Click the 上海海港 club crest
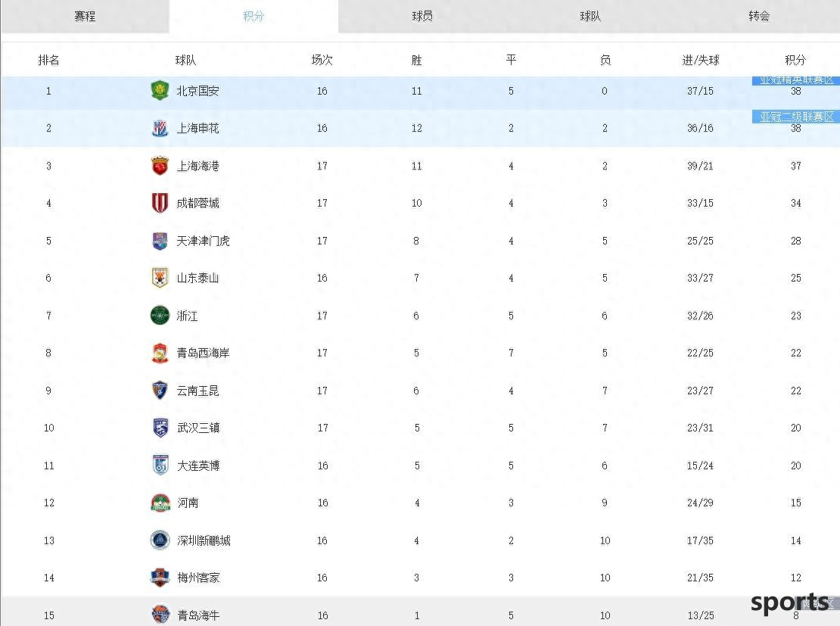The height and width of the screenshot is (626, 840). [160, 166]
